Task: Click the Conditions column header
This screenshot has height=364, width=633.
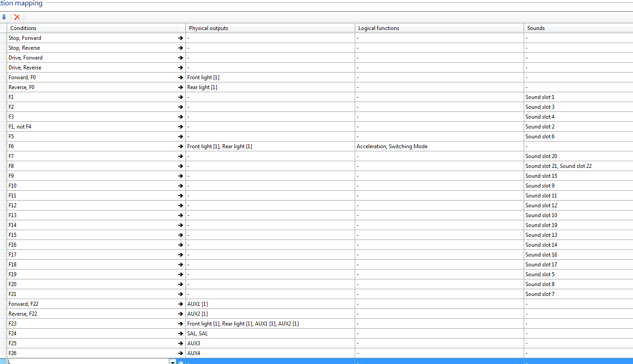Action: coord(96,28)
